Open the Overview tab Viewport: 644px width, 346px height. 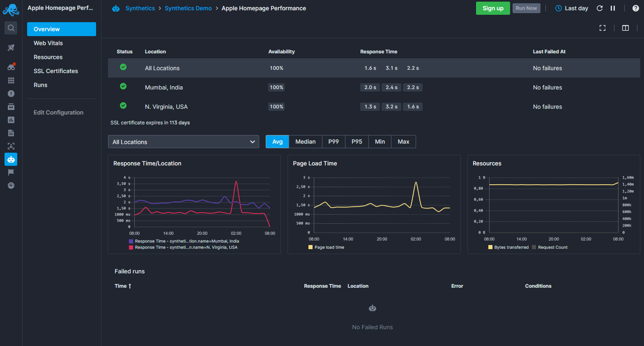[x=62, y=29]
